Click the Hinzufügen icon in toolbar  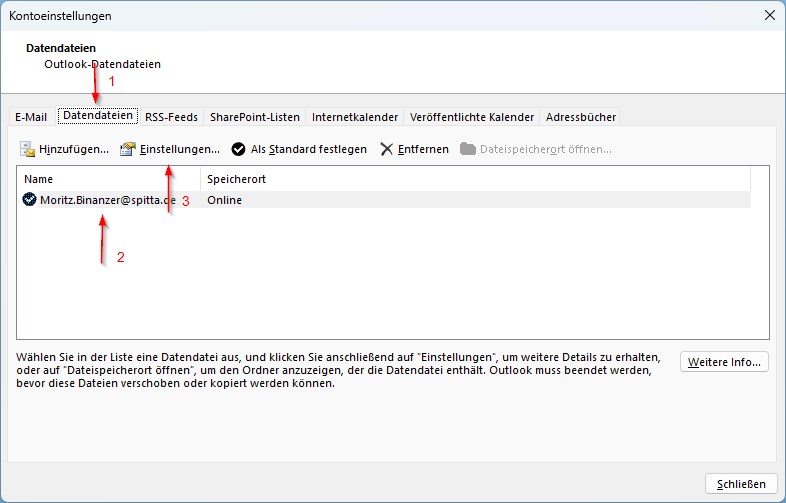coord(28,149)
